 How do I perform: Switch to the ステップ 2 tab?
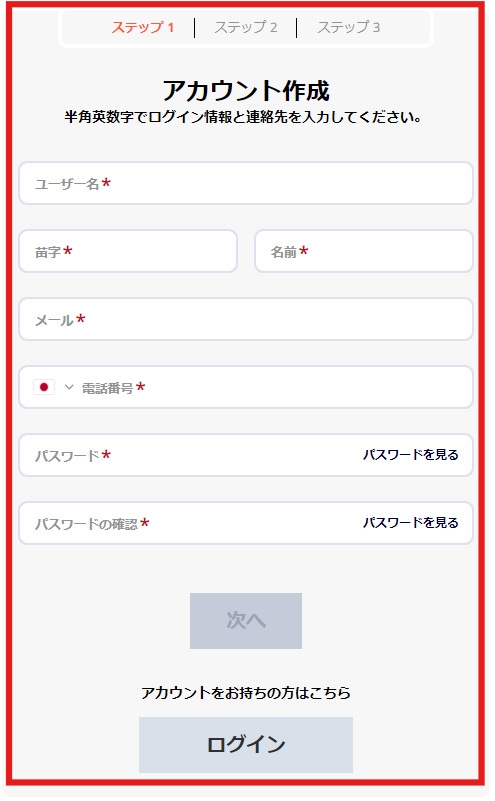[246, 28]
